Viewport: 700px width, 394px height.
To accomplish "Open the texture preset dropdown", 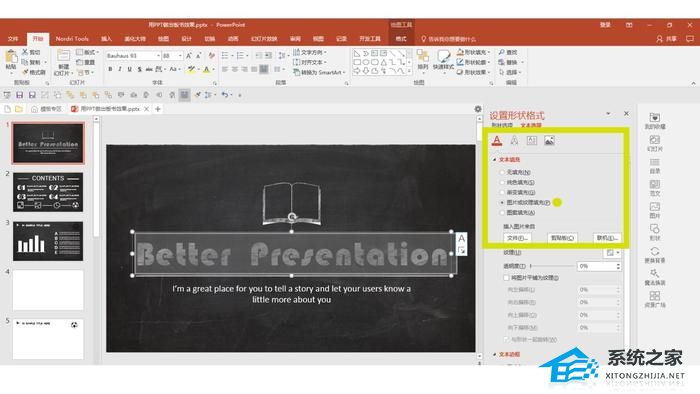I will [612, 253].
